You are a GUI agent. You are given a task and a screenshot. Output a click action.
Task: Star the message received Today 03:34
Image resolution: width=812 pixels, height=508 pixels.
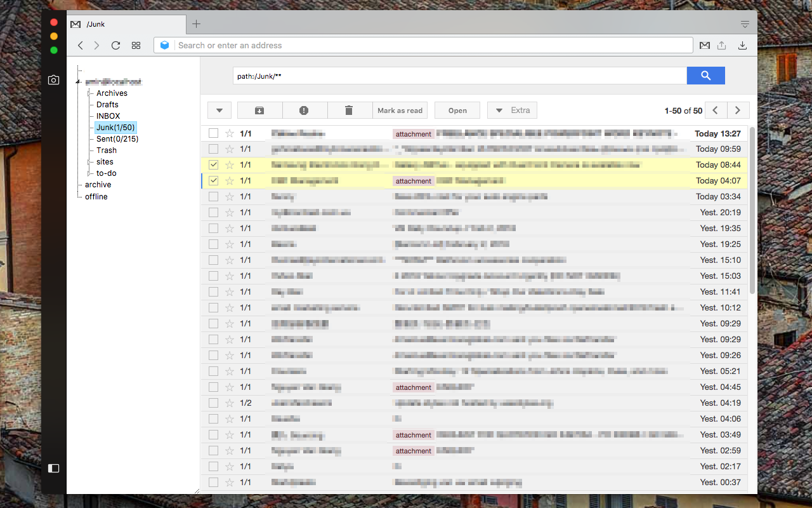229,196
